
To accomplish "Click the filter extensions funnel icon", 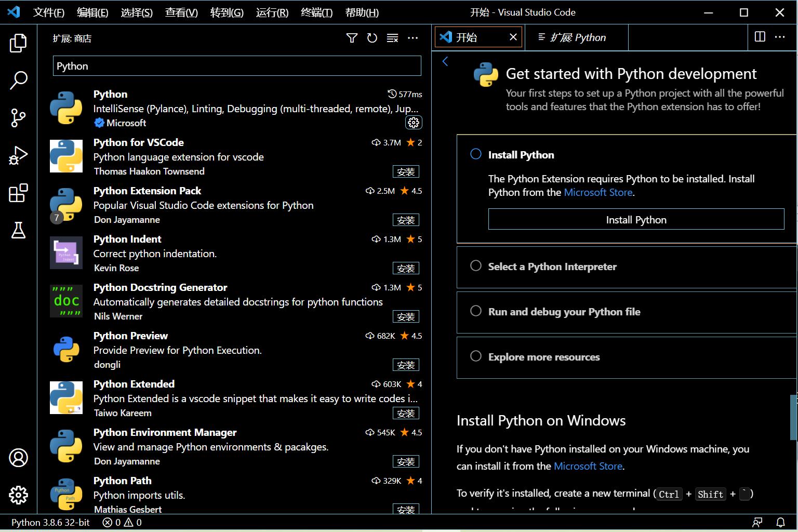I will [x=352, y=38].
